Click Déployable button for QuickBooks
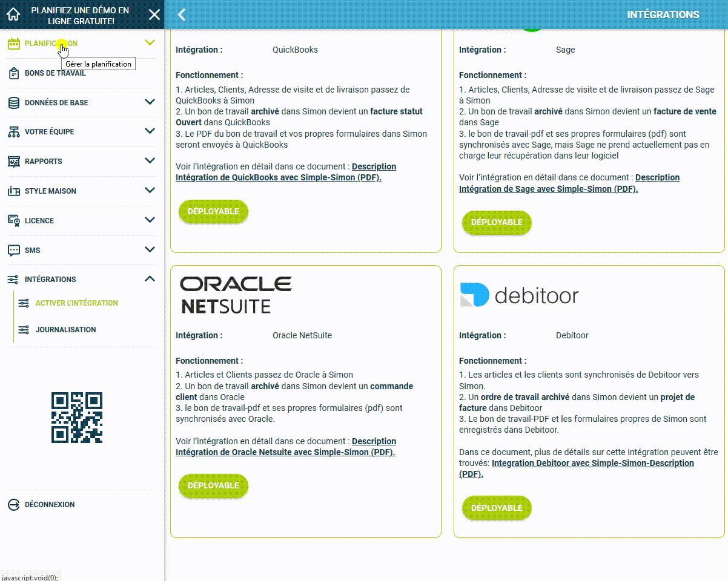 (213, 211)
